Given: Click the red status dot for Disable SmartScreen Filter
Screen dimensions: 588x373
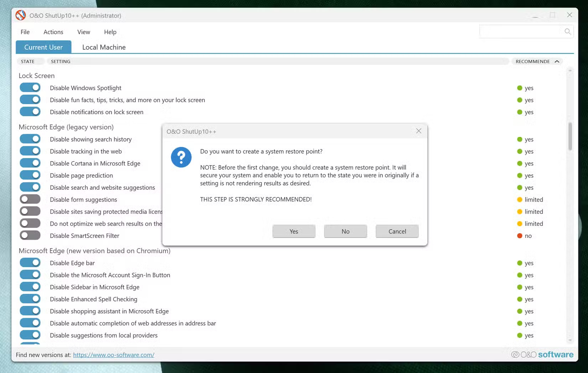Looking at the screenshot, I should (x=520, y=236).
